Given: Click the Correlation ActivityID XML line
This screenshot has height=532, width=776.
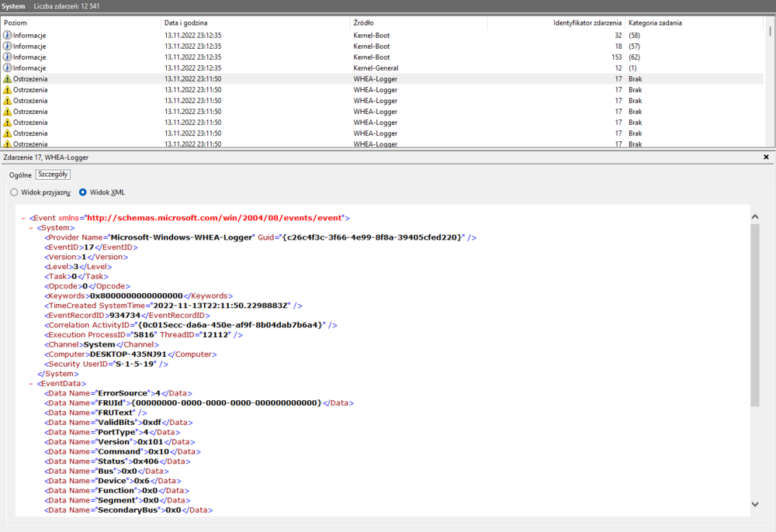Looking at the screenshot, I should [x=191, y=325].
